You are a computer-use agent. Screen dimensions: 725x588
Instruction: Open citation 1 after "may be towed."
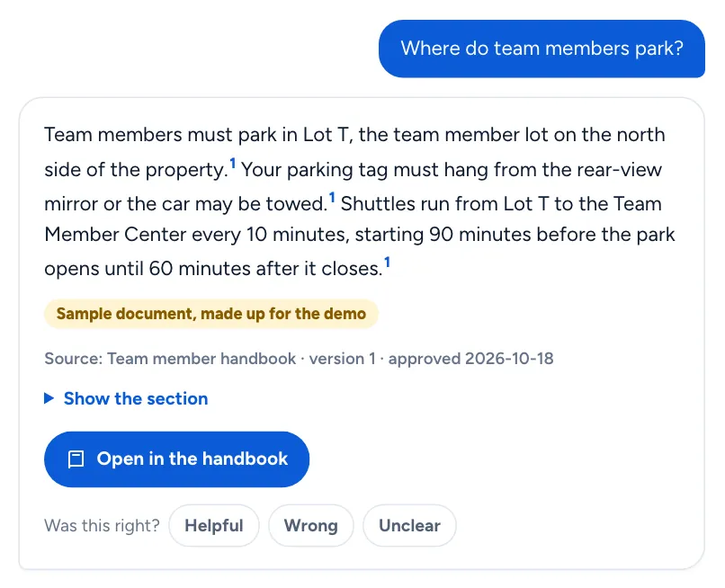click(x=332, y=198)
